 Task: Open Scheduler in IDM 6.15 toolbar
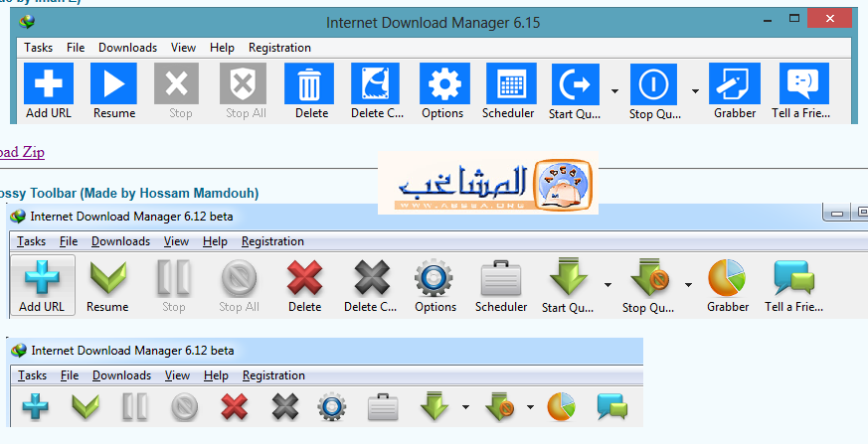tap(511, 91)
